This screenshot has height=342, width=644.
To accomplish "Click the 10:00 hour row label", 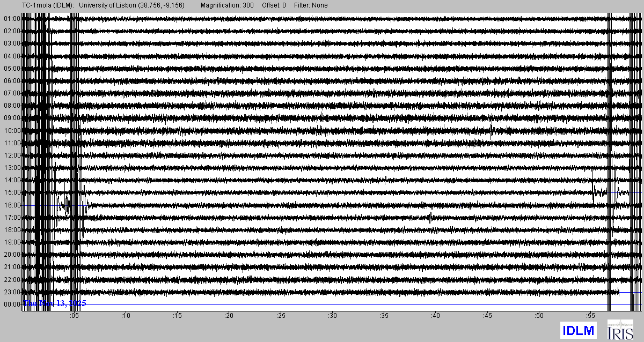I will [11, 131].
